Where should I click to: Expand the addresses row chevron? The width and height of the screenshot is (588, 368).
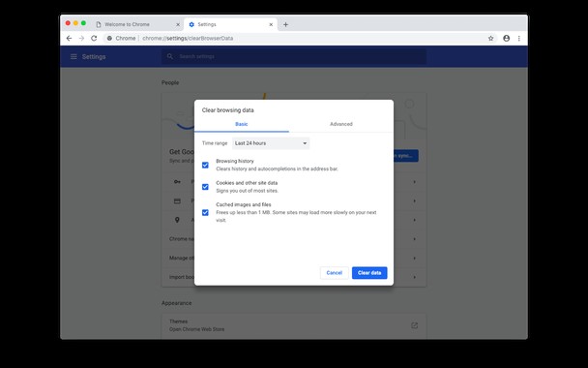(414, 220)
